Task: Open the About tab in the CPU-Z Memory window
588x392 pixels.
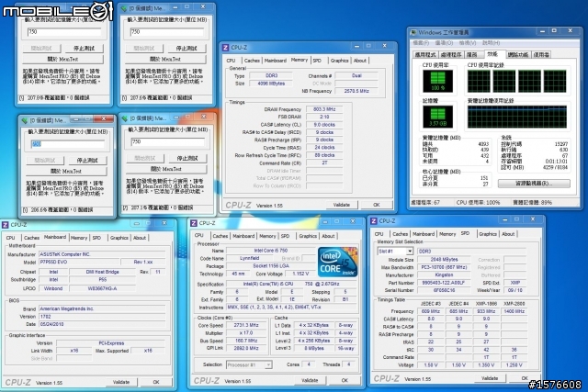Action: coord(360,61)
